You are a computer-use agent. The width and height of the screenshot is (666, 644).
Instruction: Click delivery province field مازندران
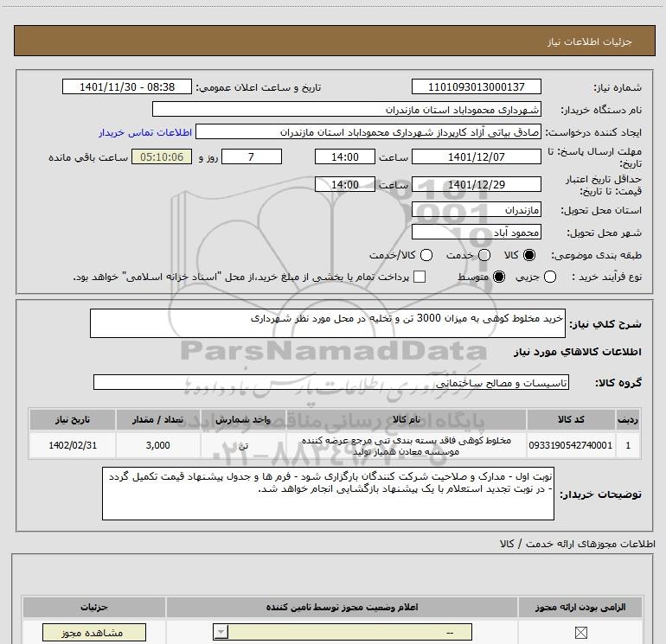(476, 210)
